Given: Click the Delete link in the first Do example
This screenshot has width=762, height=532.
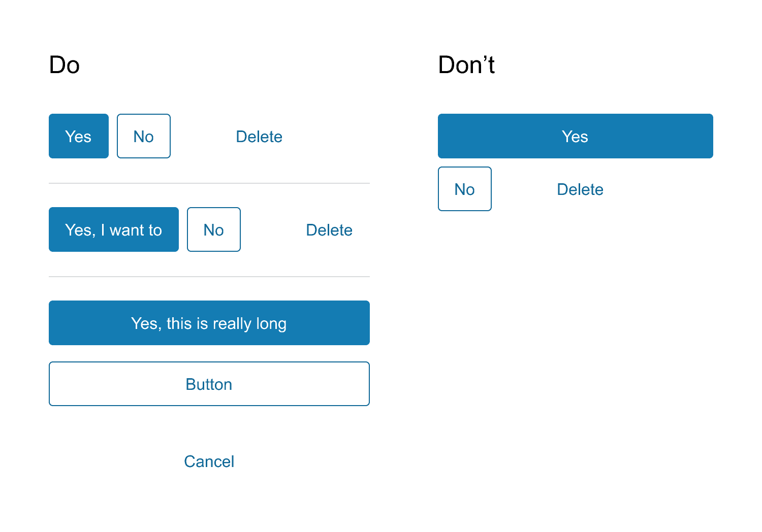Looking at the screenshot, I should [x=259, y=136].
